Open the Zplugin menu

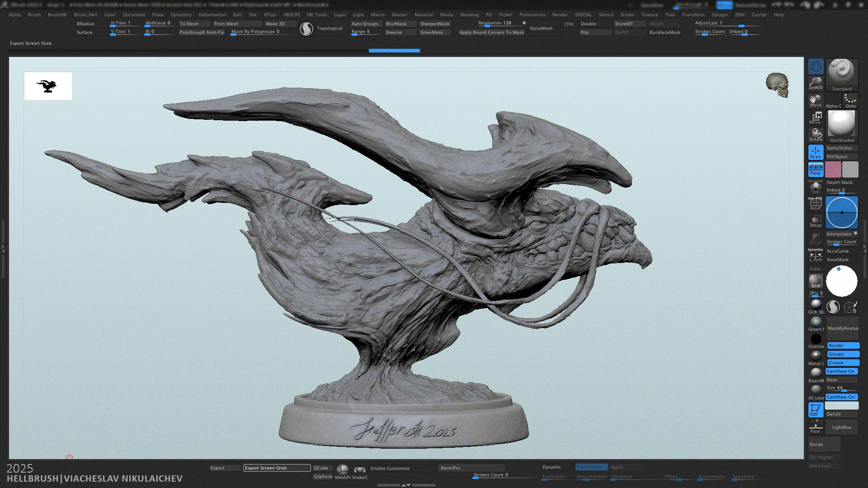(719, 14)
